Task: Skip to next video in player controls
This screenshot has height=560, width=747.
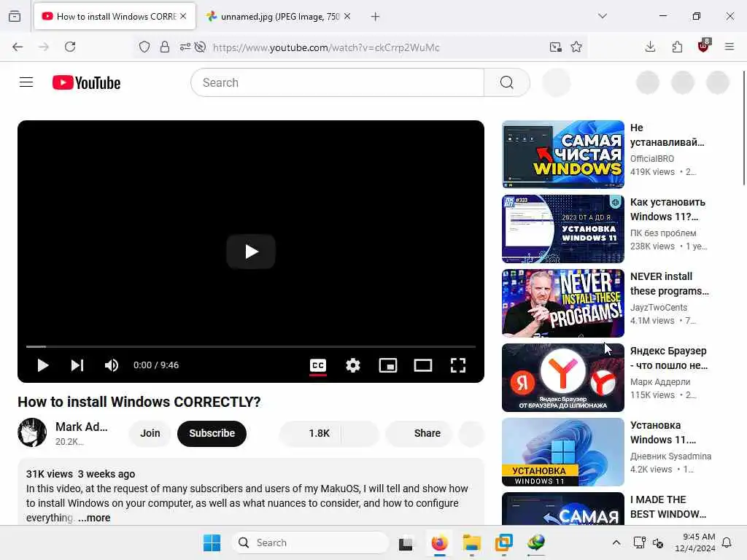Action: tap(77, 365)
